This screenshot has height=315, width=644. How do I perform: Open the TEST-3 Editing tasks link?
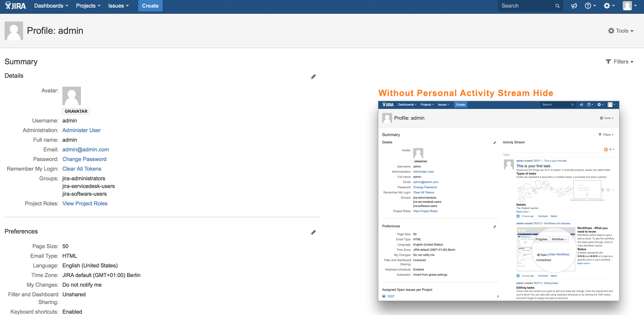click(x=545, y=283)
